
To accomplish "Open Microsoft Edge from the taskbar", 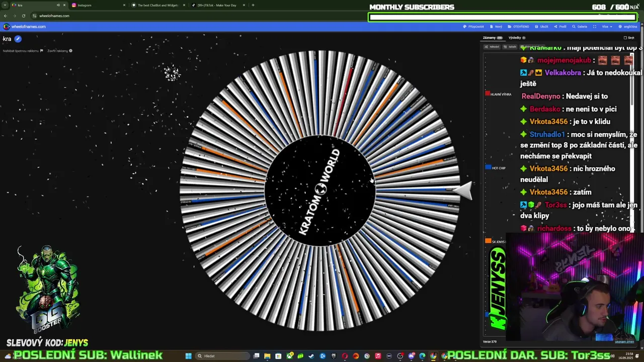I will tap(422, 356).
